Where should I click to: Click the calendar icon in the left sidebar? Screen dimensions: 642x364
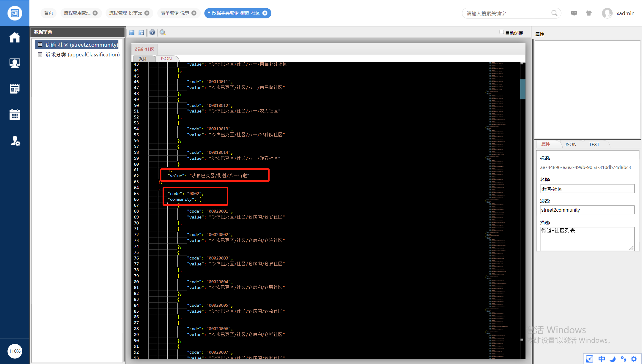tap(15, 114)
